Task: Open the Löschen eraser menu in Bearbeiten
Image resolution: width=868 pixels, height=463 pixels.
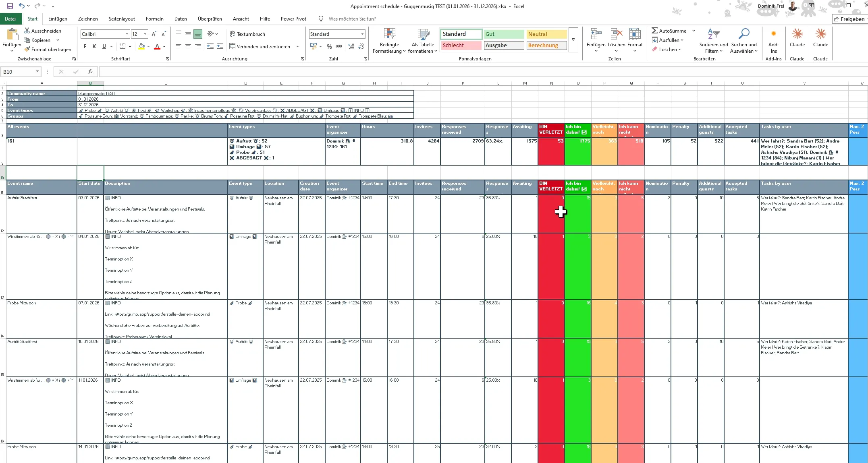Action: tap(667, 49)
